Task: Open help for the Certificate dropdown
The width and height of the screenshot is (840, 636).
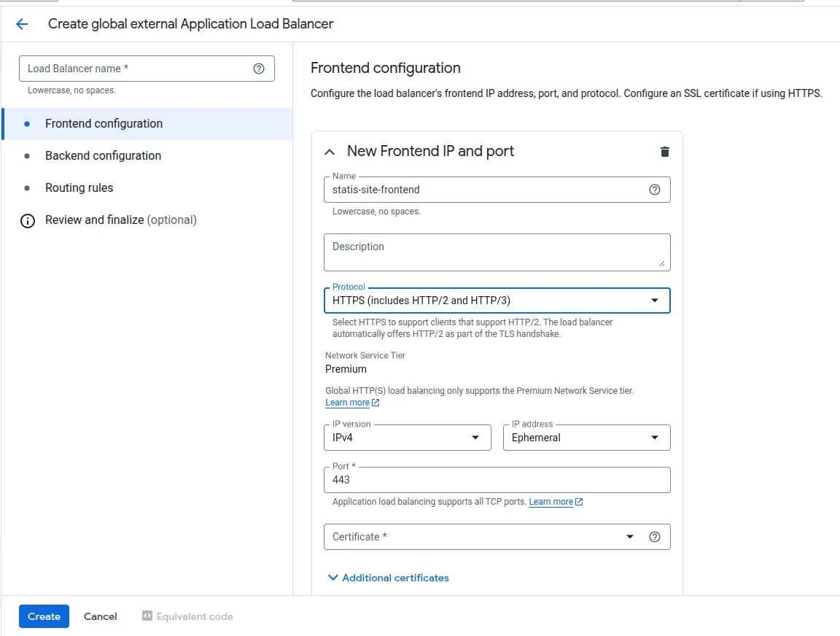Action: (x=654, y=537)
